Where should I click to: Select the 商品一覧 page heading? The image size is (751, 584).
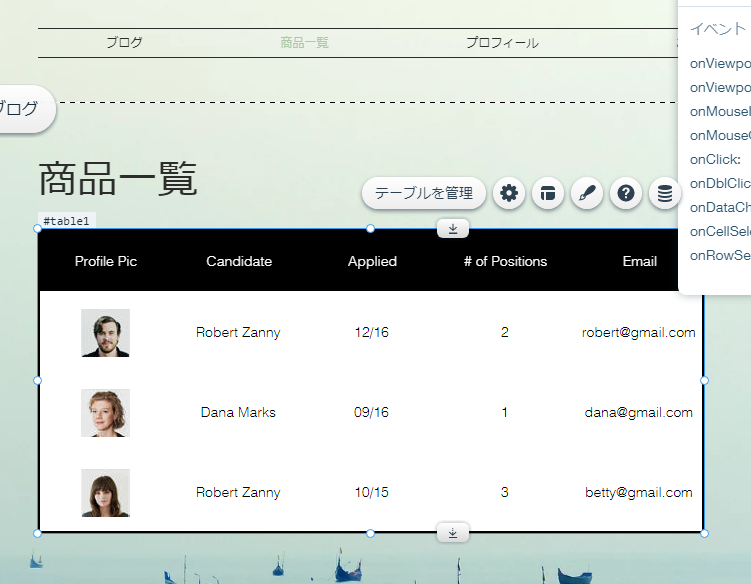click(118, 179)
